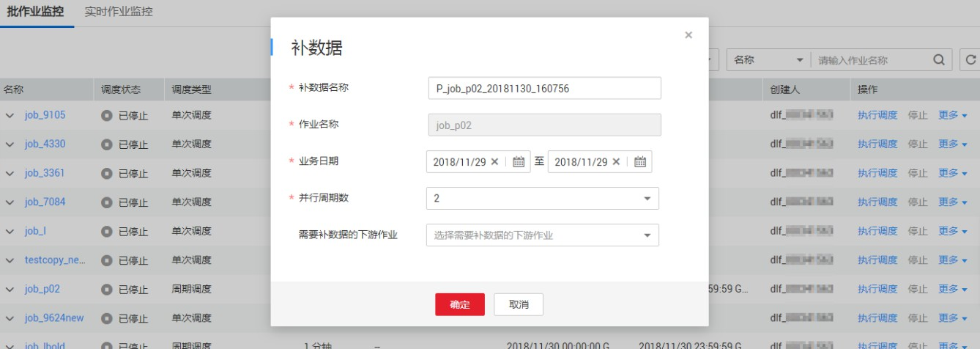Open 更多 menu for job_4330
The height and width of the screenshot is (349, 980).
coord(953,144)
